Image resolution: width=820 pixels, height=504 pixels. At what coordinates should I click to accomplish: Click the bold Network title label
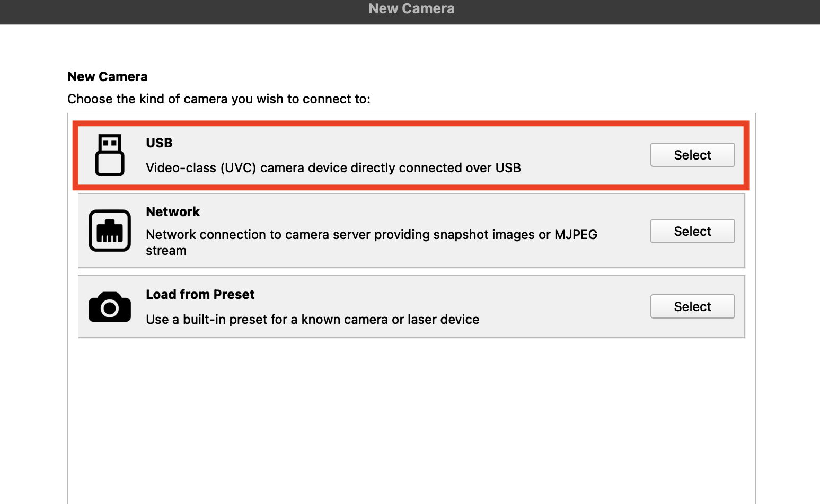point(173,212)
